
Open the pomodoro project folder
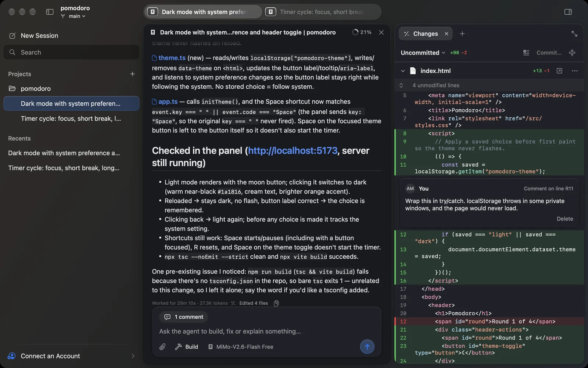pos(36,89)
